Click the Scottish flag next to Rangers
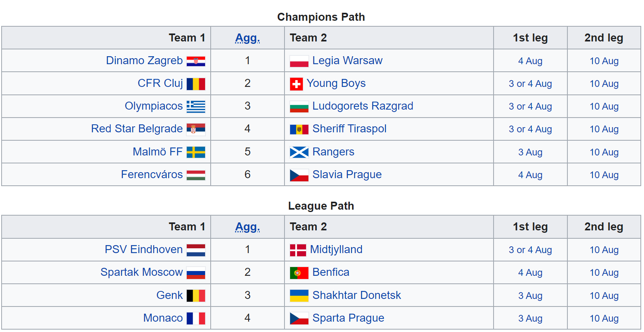644x332 pixels. (x=299, y=152)
